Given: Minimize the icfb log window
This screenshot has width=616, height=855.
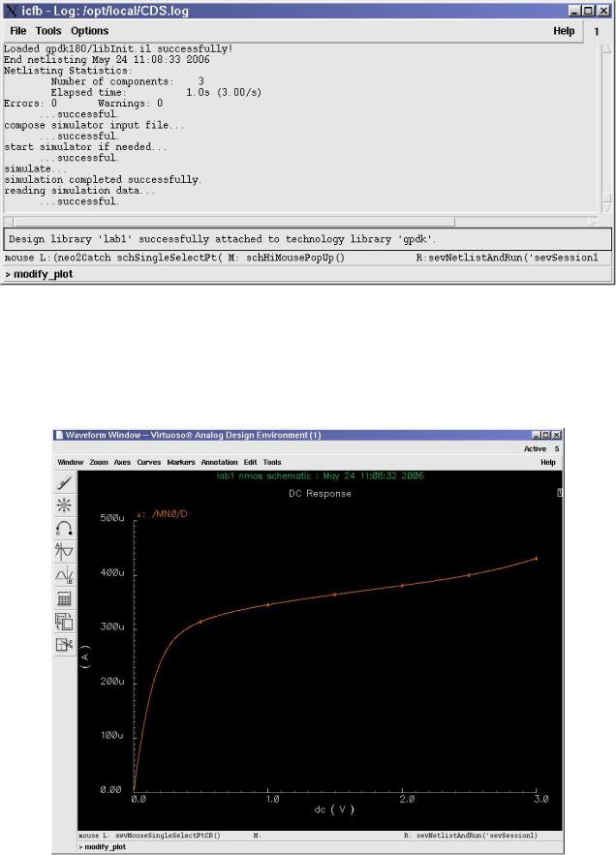Looking at the screenshot, I should click(x=575, y=11).
